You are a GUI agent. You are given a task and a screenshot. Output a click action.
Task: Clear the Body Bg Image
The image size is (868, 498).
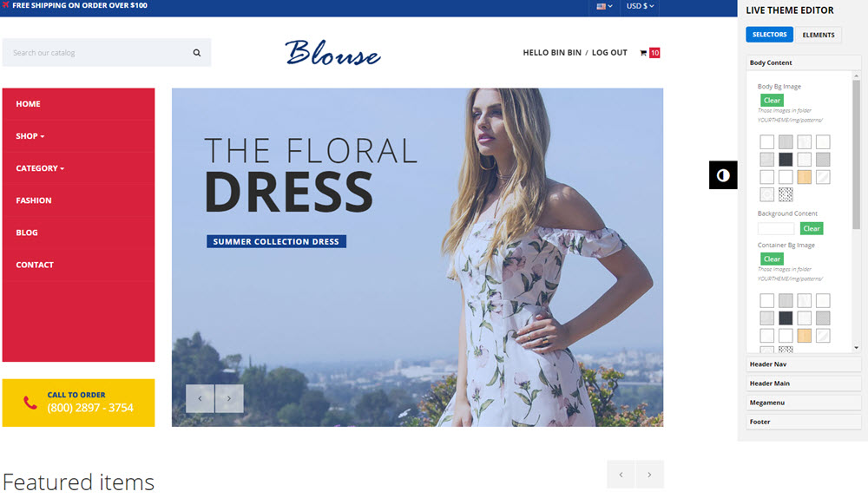(x=772, y=100)
